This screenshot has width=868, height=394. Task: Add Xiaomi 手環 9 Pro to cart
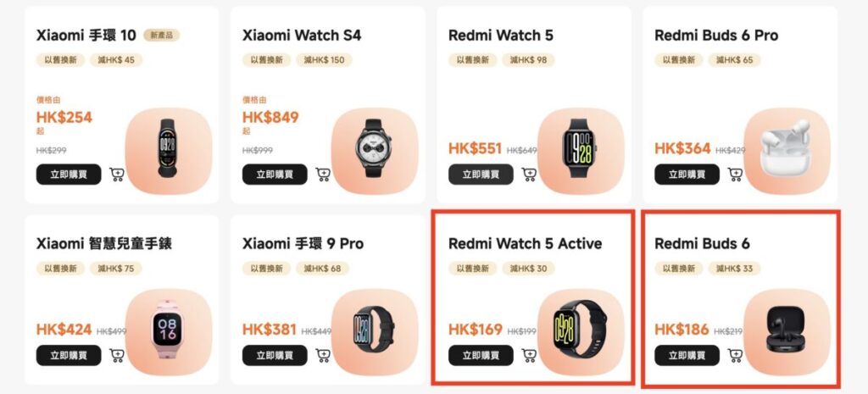[x=323, y=355]
